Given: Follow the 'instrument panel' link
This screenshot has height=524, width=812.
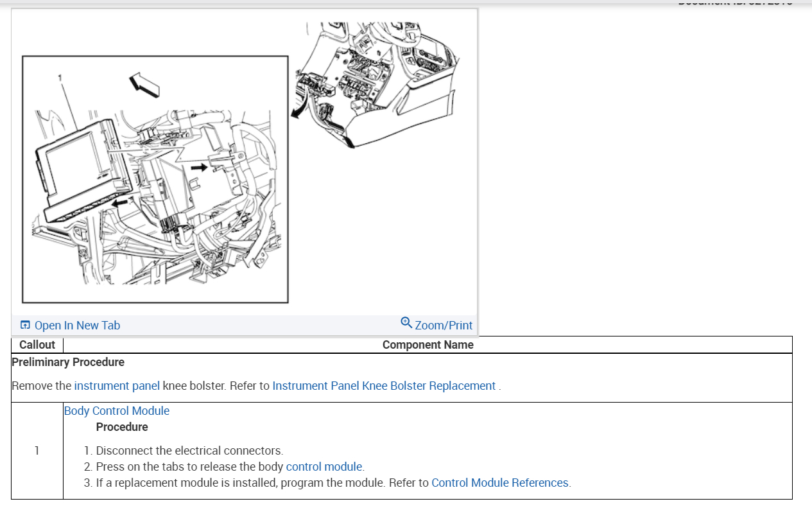Looking at the screenshot, I should (117, 386).
